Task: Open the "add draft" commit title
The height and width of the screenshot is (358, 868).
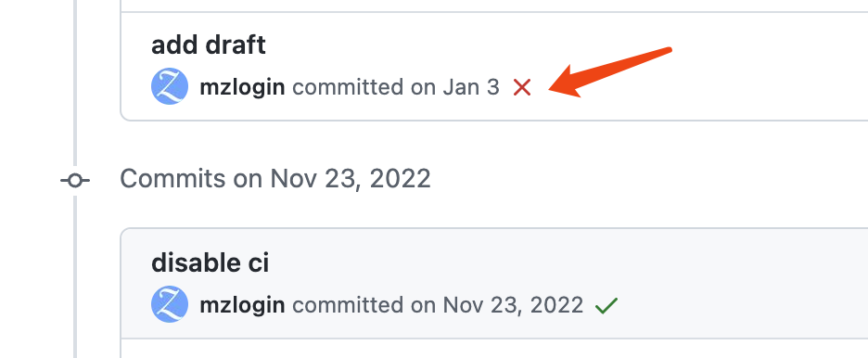Action: point(209,45)
